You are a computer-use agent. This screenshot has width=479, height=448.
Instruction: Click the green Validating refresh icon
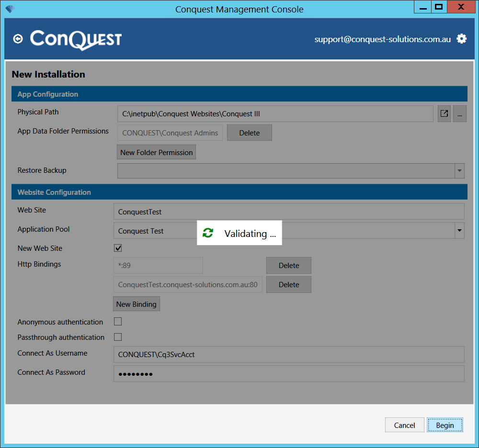208,233
